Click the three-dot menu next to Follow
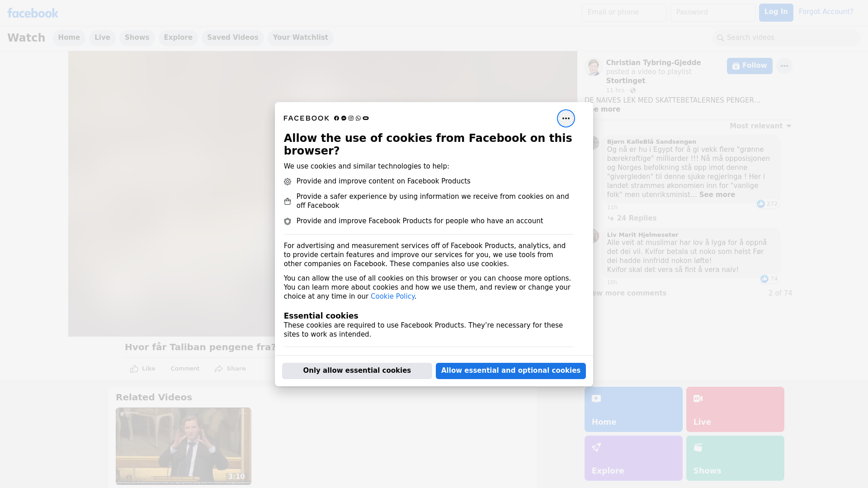This screenshot has width=868, height=488. pyautogui.click(x=784, y=66)
